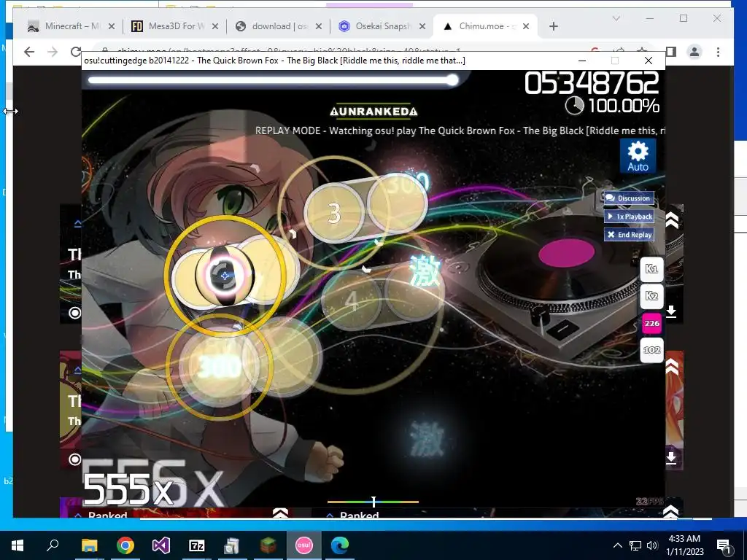Click the K1 key counter
The image size is (747, 560).
[x=651, y=268]
